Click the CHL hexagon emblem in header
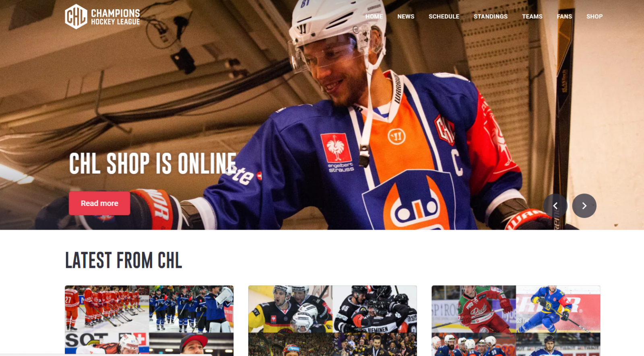The height and width of the screenshot is (356, 644). 76,16
